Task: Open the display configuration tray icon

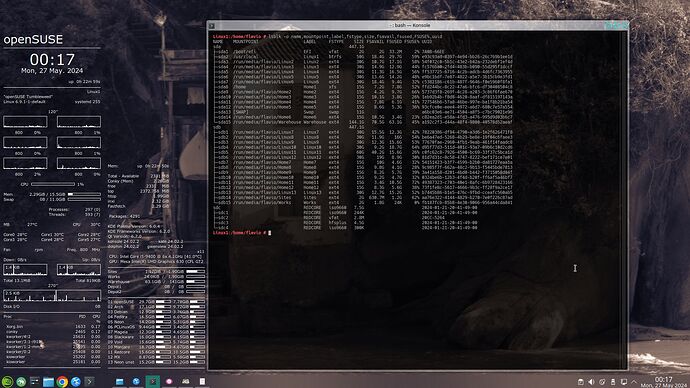Action: (624, 382)
